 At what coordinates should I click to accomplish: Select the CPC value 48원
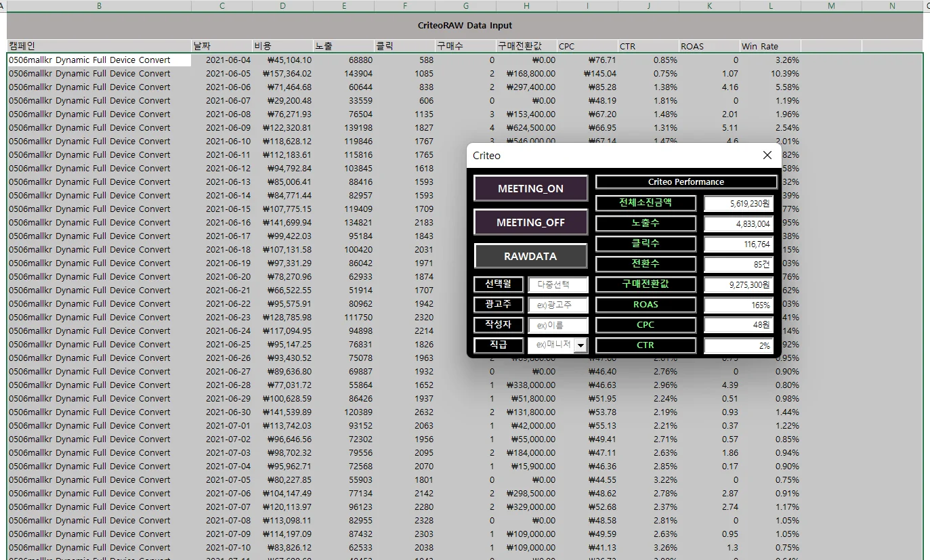click(738, 325)
